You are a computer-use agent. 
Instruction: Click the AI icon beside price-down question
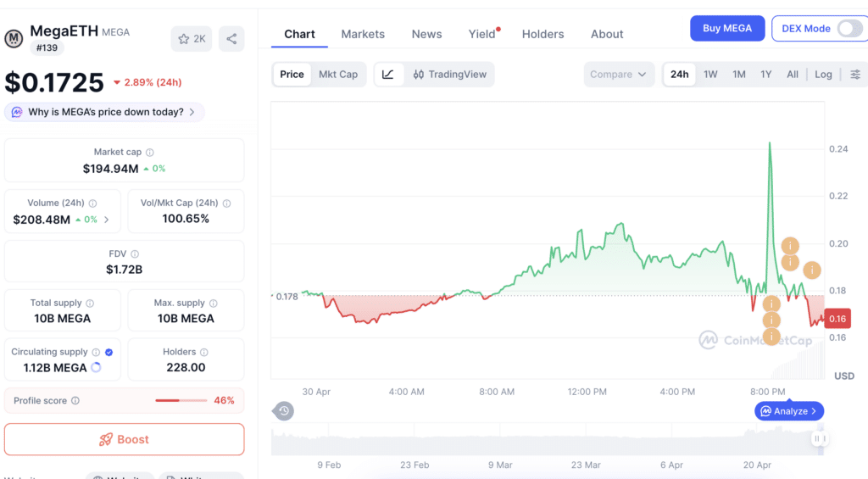(17, 113)
